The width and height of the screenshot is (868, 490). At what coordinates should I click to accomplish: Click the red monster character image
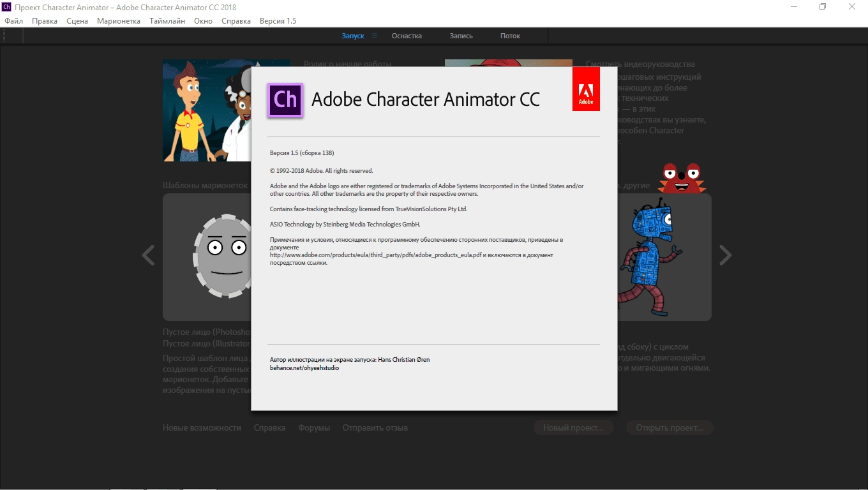682,178
